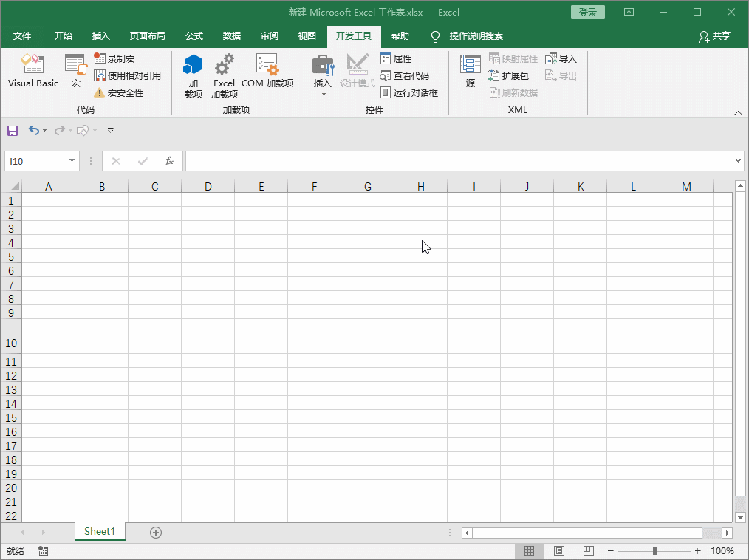Switch to normal view in status bar
The width and height of the screenshot is (749, 560).
pos(530,551)
